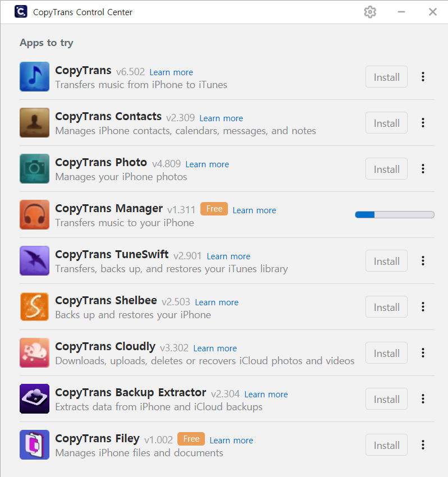The image size is (448, 477).
Task: Click version label v1.311
Action: (181, 210)
